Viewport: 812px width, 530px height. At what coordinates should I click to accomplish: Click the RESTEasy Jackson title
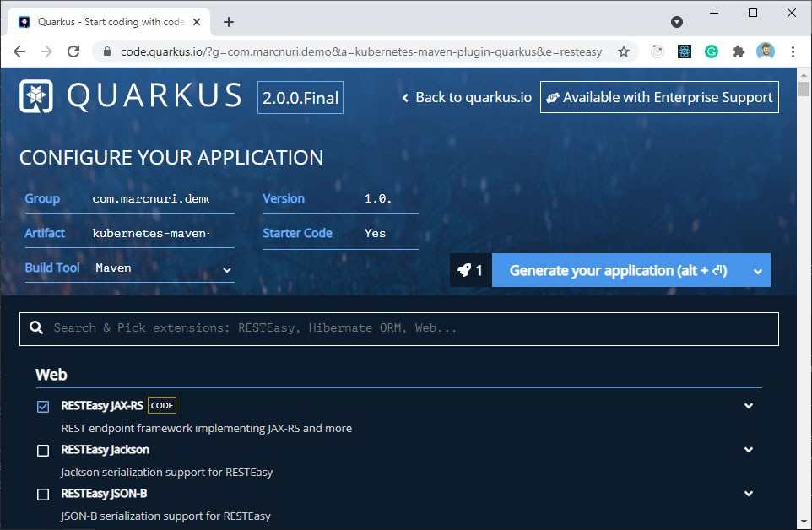(106, 450)
